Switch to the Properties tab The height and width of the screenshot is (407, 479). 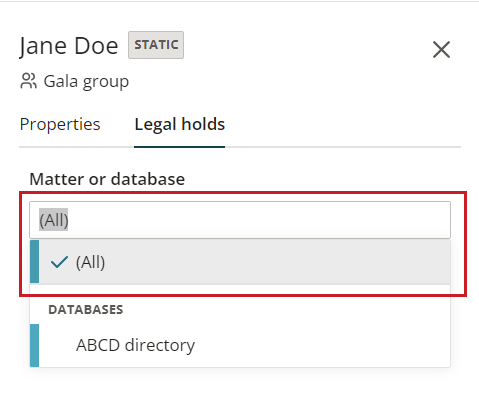[x=60, y=124]
